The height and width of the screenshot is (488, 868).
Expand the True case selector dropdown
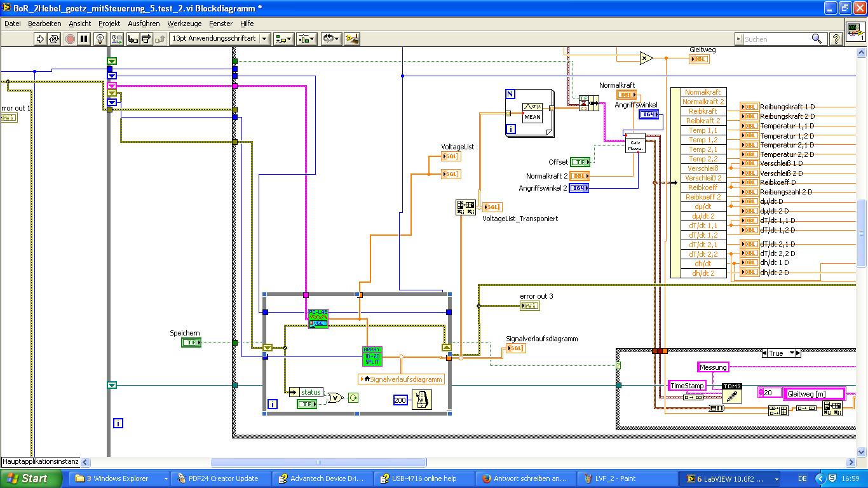tap(792, 353)
